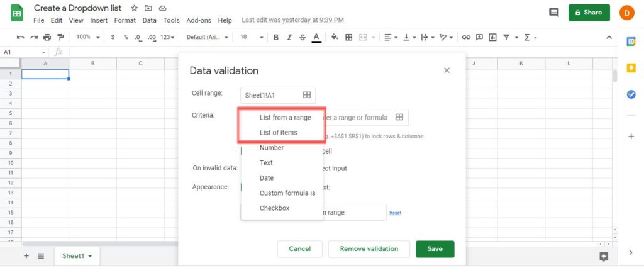Open font family Default (Arial) dropdown
The height and width of the screenshot is (268, 644).
pyautogui.click(x=208, y=37)
